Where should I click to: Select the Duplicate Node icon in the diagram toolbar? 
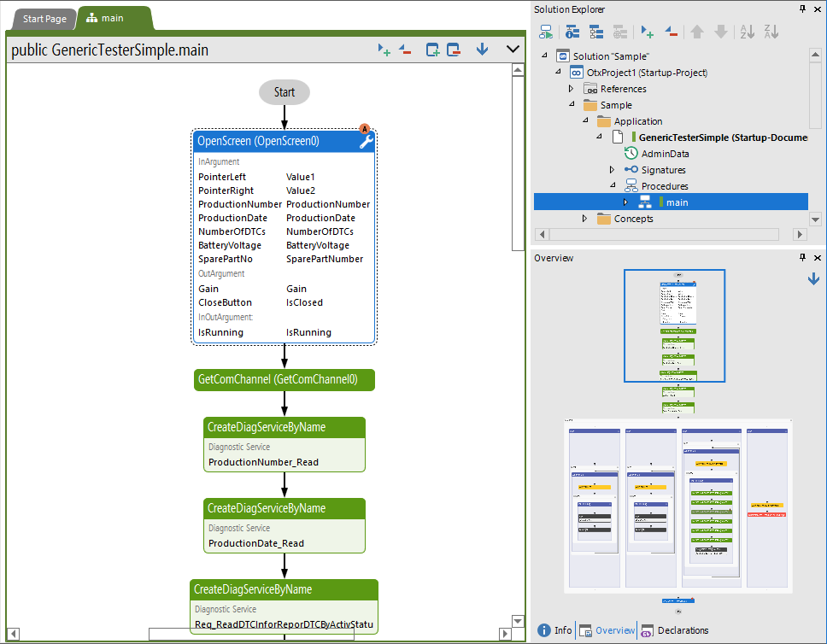[x=432, y=50]
